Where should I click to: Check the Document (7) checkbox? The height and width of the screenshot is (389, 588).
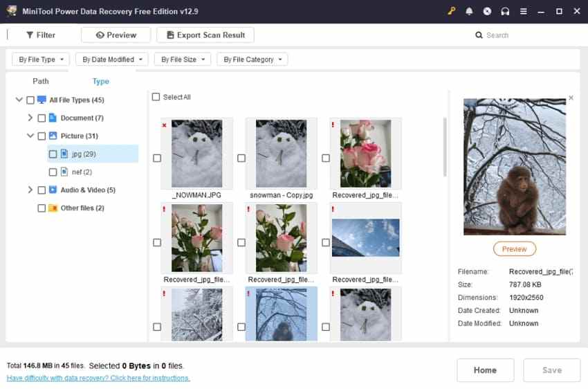(42, 118)
